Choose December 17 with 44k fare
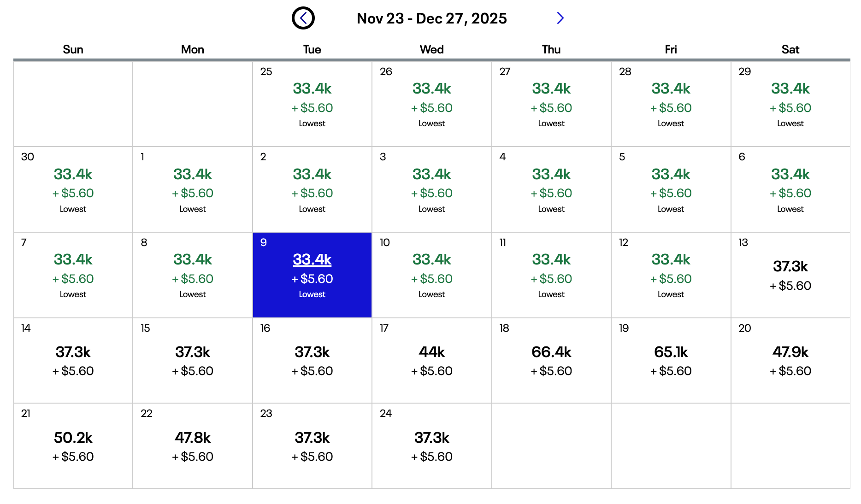The height and width of the screenshot is (504, 861). 431,360
